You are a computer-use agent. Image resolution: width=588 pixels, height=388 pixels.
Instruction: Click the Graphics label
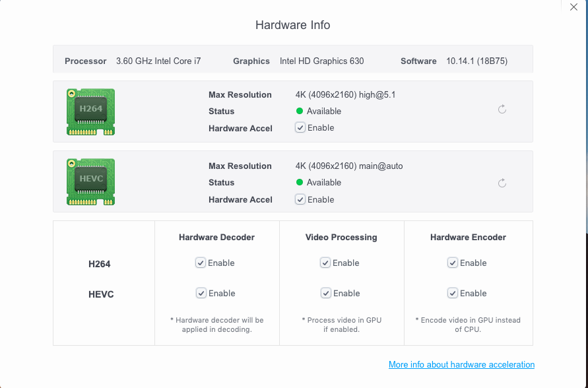pyautogui.click(x=251, y=61)
